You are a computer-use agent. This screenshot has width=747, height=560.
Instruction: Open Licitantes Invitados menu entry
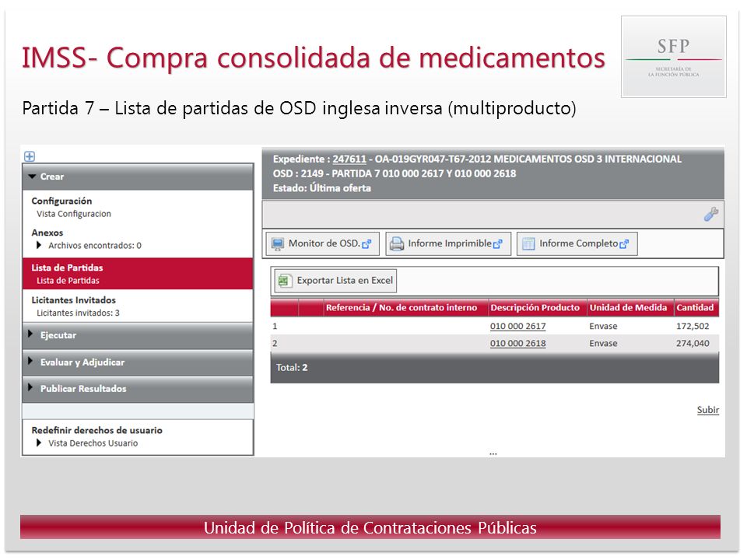73,300
